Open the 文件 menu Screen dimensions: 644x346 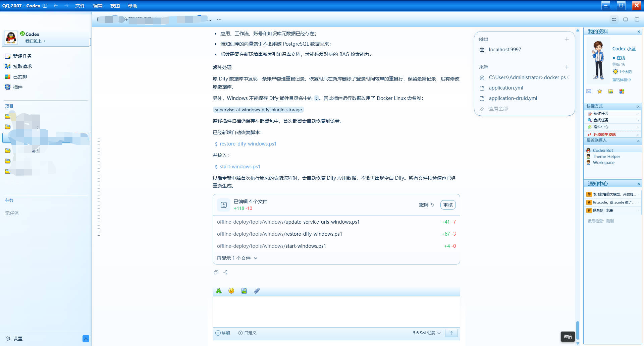(80, 6)
